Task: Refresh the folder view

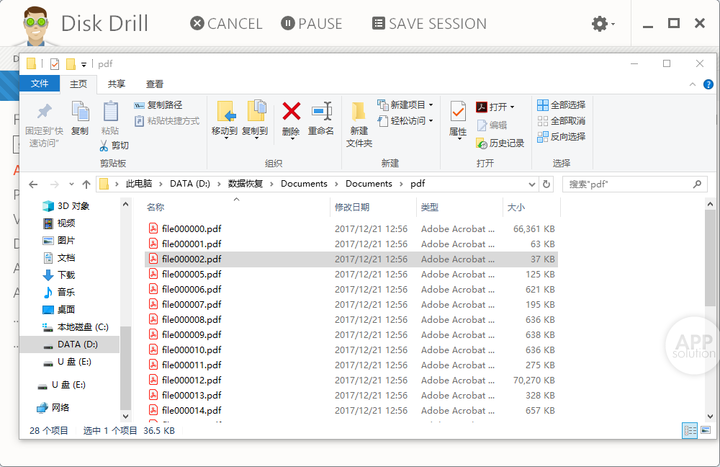Action: click(x=546, y=184)
